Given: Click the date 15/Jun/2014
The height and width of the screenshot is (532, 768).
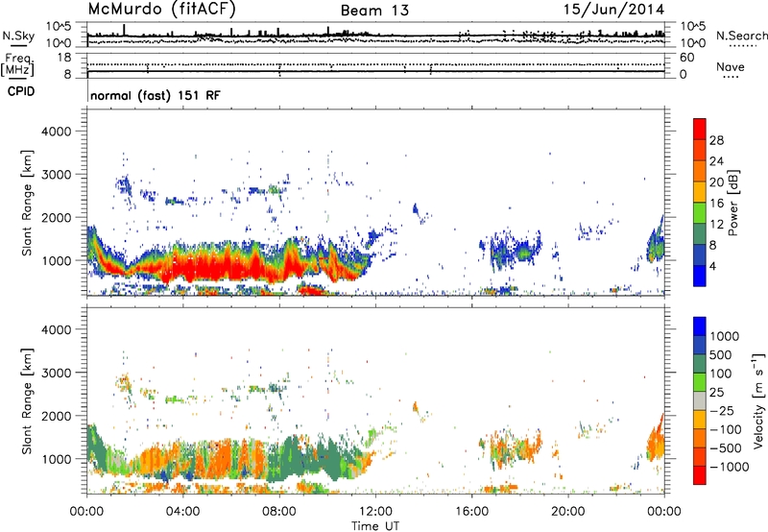Looking at the screenshot, I should 614,10.
